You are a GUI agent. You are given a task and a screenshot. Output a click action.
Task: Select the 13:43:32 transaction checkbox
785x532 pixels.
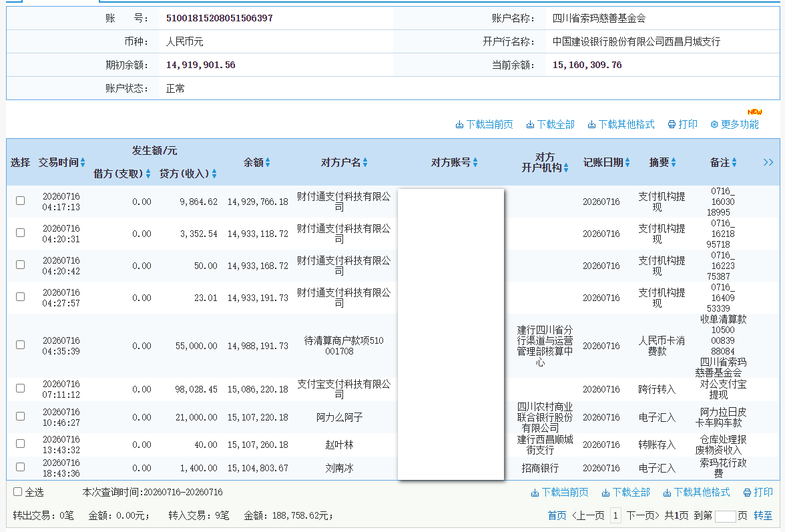coord(21,443)
